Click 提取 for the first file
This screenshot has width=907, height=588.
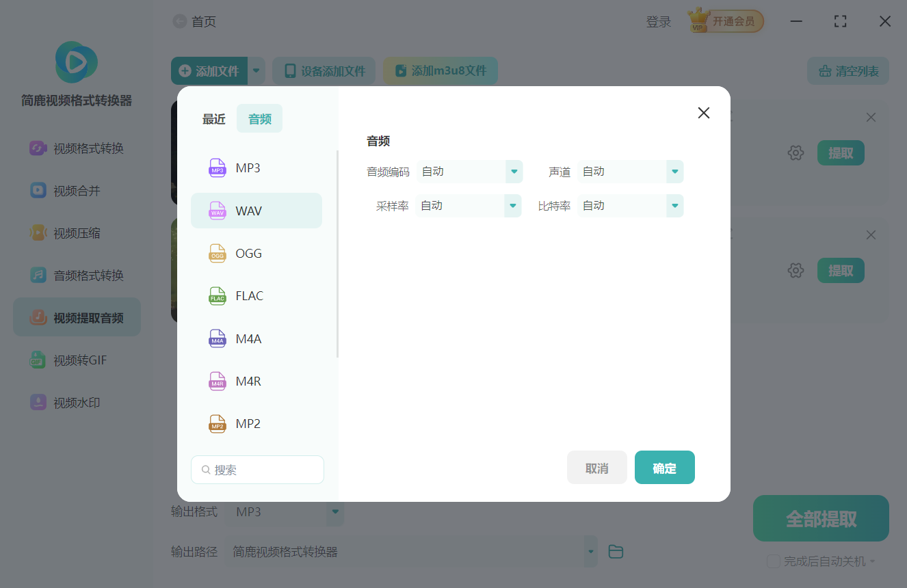point(841,153)
